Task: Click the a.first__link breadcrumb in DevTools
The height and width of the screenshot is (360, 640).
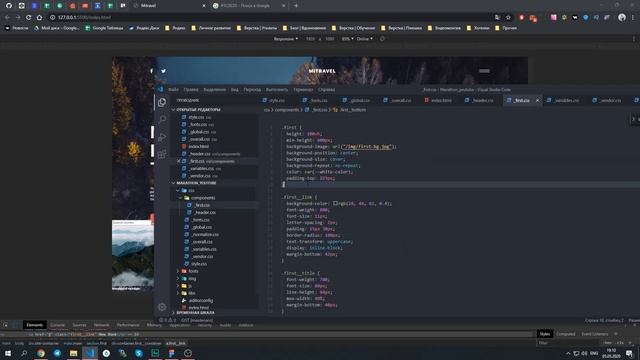Action: (176, 343)
